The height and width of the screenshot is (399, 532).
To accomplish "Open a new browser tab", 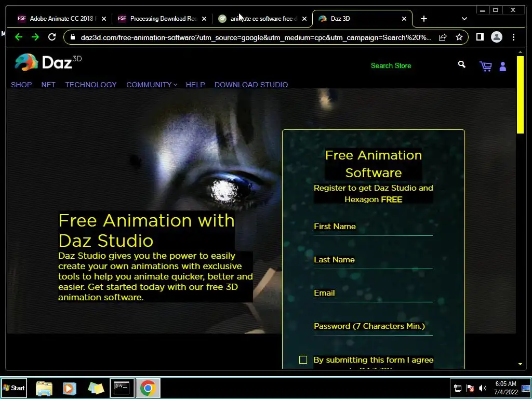I will point(424,19).
